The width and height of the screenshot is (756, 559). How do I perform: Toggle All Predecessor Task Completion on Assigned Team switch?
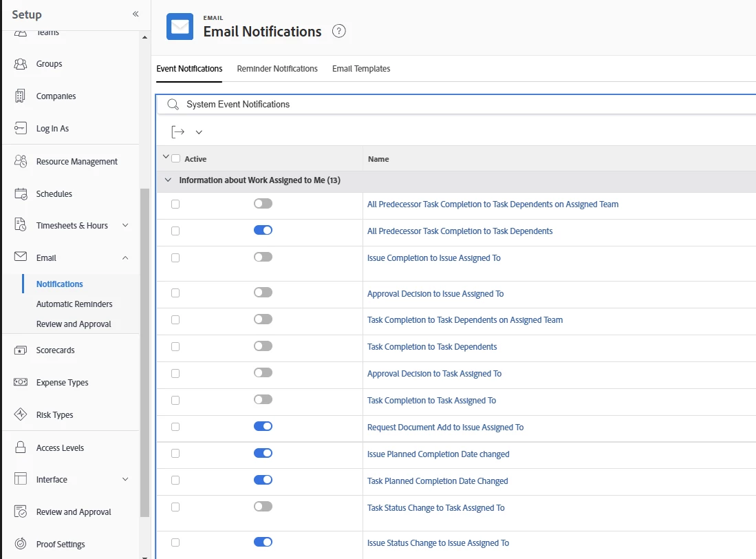263,204
